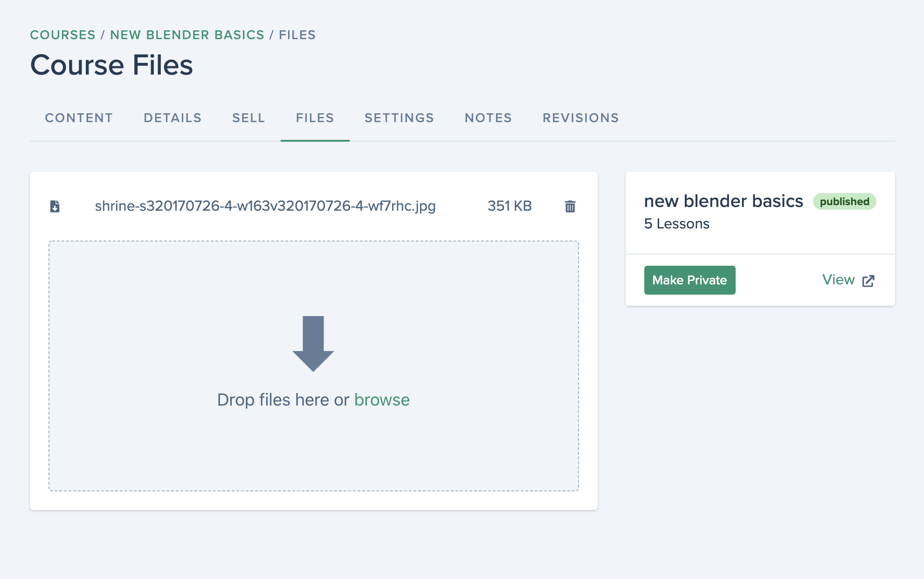
Task: Click the external link icon next to View
Action: [x=868, y=281]
